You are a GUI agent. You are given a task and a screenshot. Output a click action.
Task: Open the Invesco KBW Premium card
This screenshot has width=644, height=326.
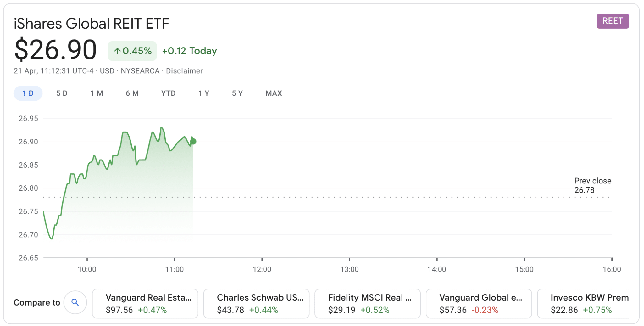589,303
